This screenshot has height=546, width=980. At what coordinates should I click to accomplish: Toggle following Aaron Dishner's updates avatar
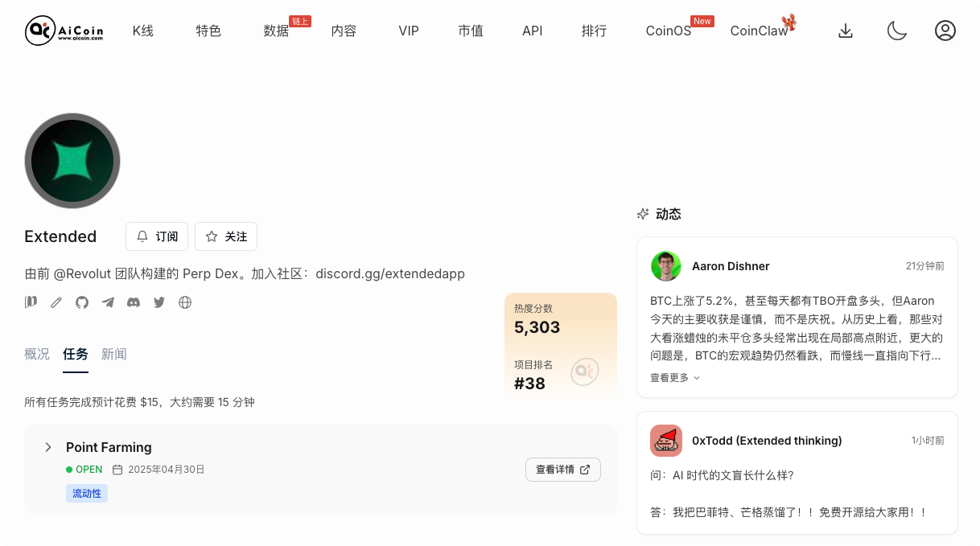point(665,266)
